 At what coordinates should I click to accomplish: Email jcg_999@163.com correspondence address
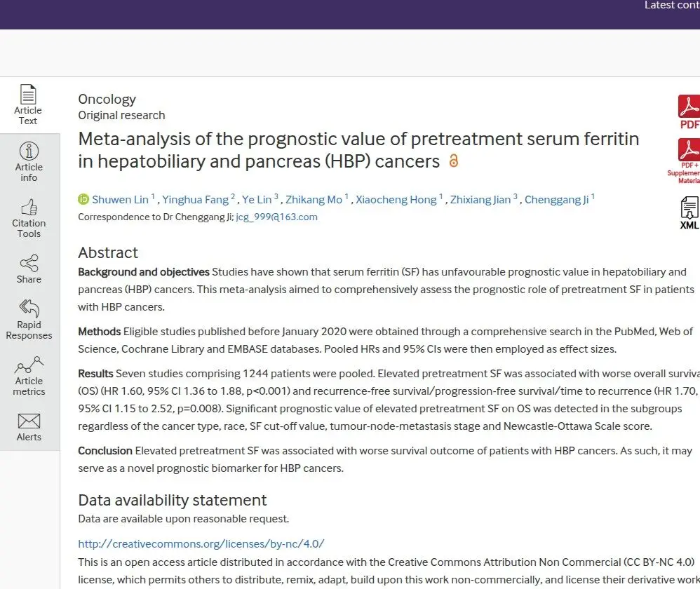(277, 217)
